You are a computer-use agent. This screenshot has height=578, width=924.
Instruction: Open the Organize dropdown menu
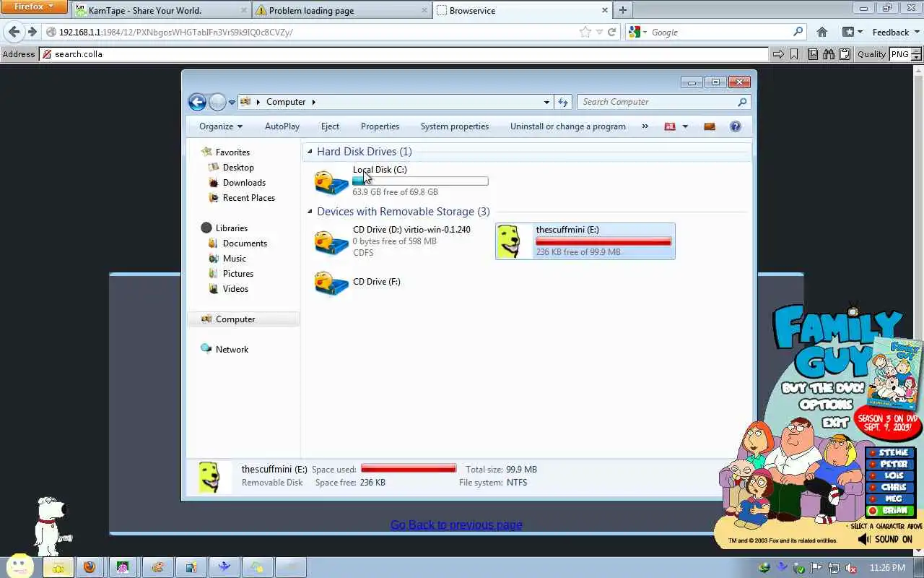pos(221,126)
